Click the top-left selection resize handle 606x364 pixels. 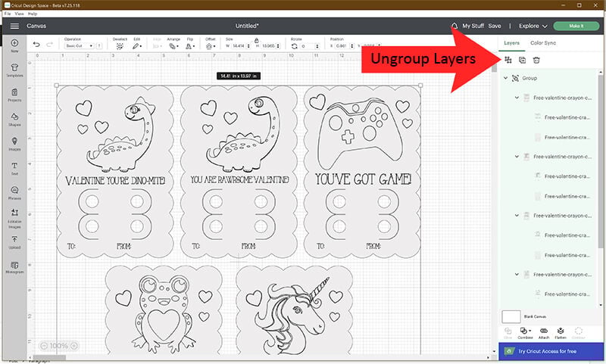pos(57,86)
